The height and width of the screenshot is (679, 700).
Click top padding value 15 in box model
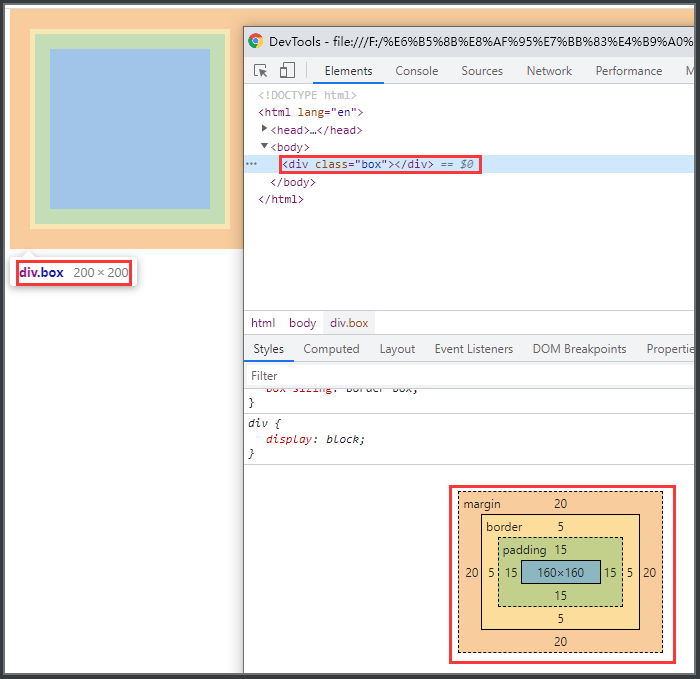tap(561, 550)
